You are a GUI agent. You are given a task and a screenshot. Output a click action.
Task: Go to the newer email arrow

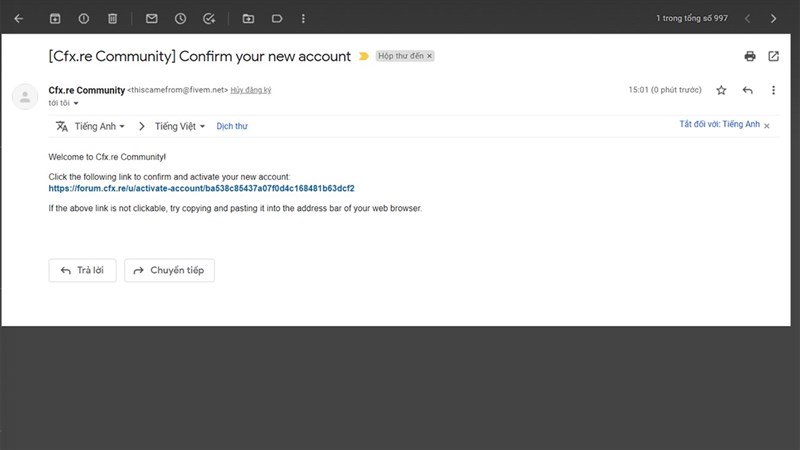click(x=747, y=19)
